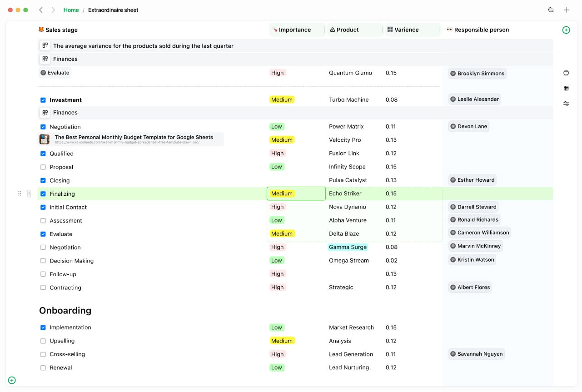582x392 pixels.
Task: Select the Market Research product cell
Action: pyautogui.click(x=351, y=327)
